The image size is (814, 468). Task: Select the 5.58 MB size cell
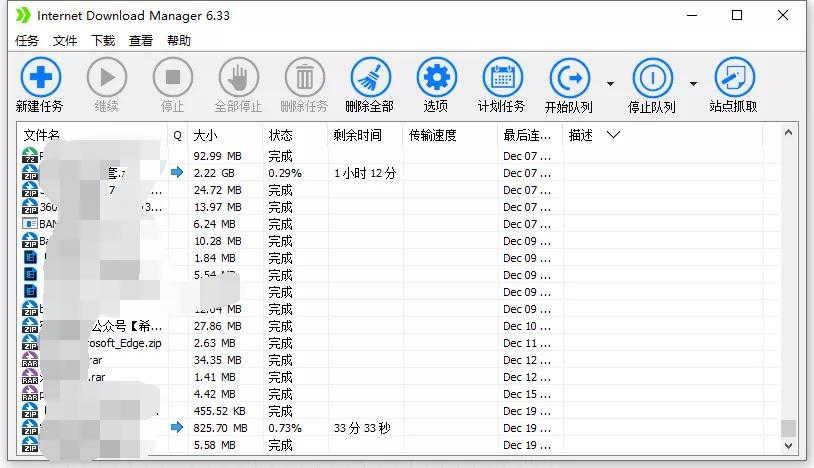(x=214, y=446)
